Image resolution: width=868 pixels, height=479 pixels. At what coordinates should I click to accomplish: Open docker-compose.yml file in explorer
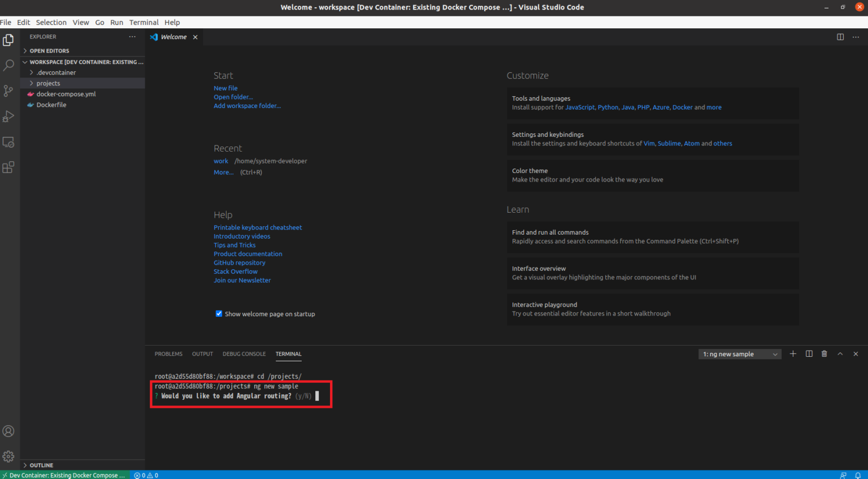[x=66, y=94]
